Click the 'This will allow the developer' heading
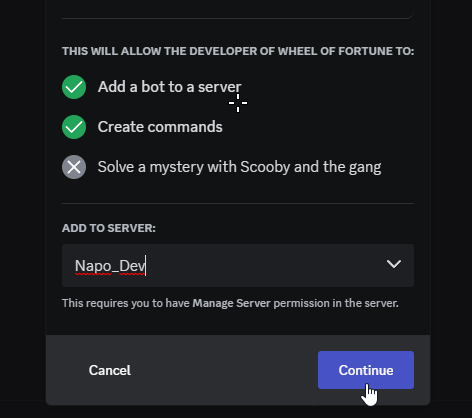 point(238,51)
